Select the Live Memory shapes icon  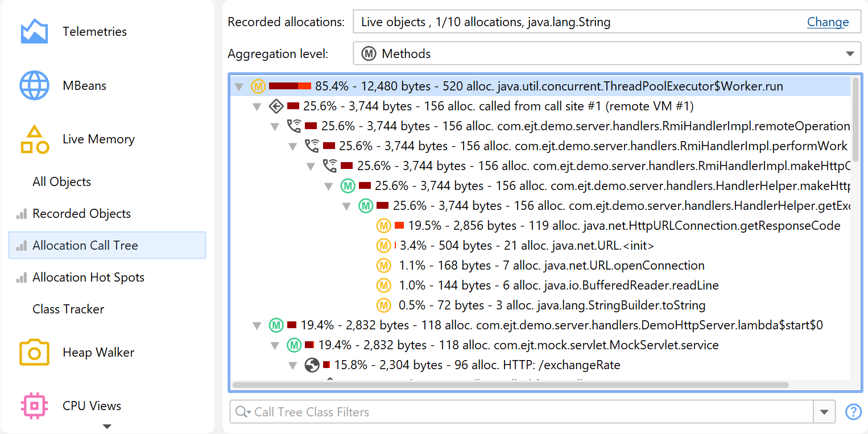tap(34, 139)
